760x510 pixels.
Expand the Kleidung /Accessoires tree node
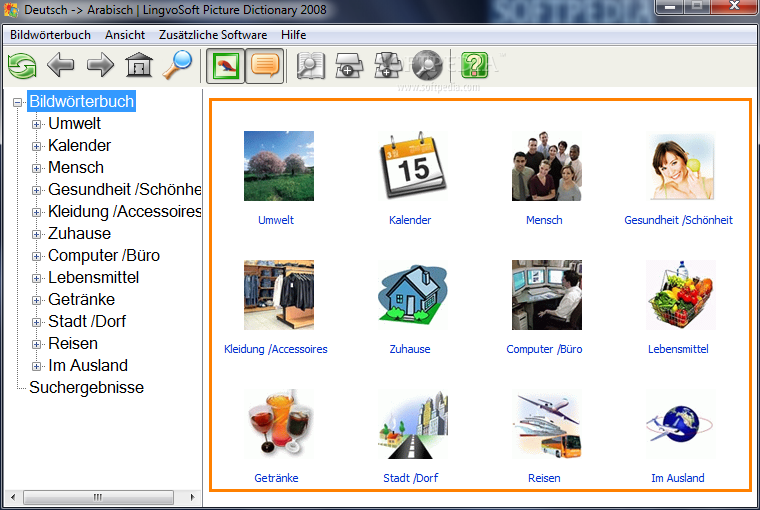click(x=36, y=212)
